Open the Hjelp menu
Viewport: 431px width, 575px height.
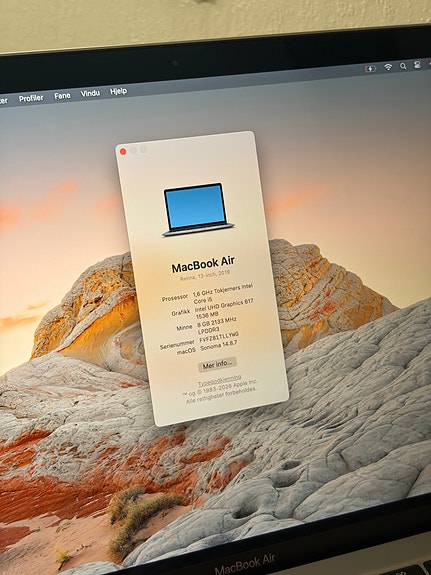118,91
